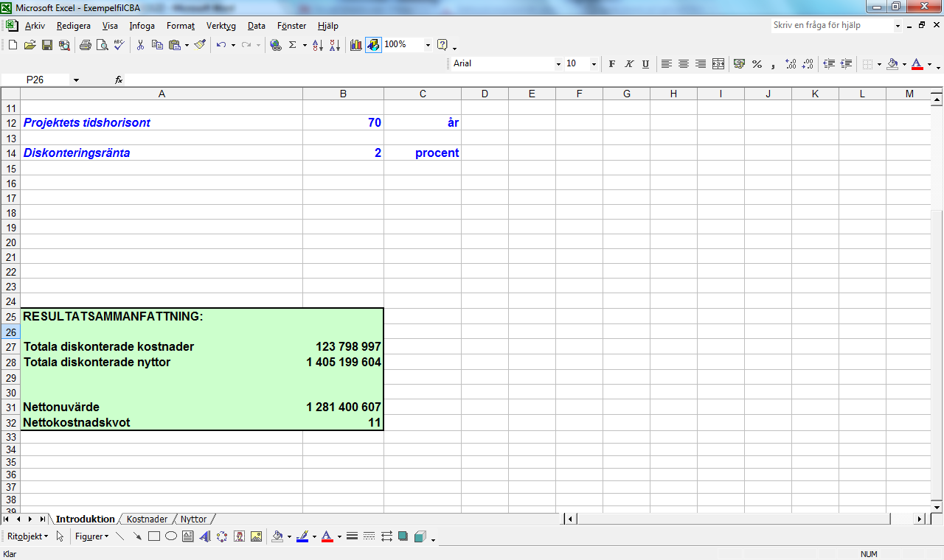Toggle the Drawing toolbar button
This screenshot has width=944, height=560.
[373, 45]
